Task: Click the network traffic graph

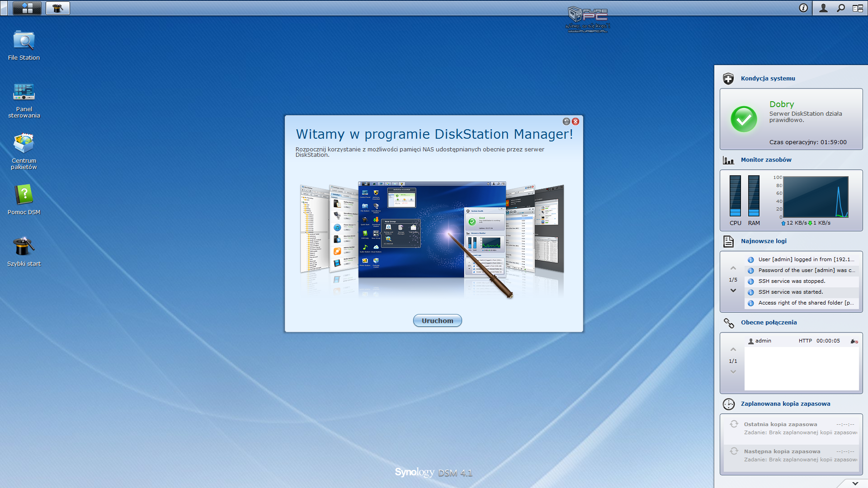Action: click(x=816, y=197)
